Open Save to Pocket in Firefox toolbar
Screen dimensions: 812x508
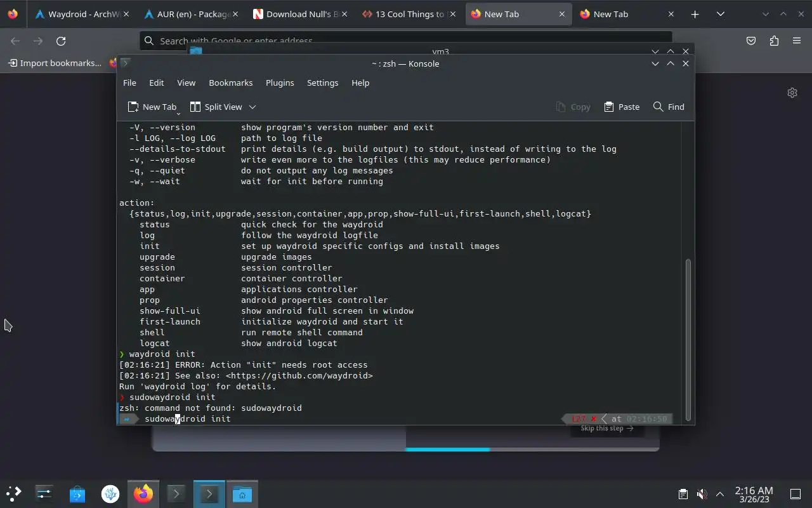[x=751, y=41]
